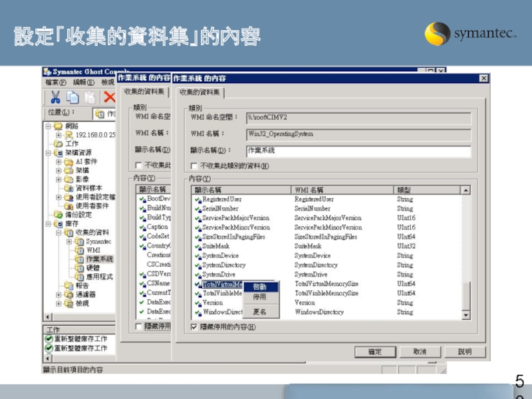Collapse the 架構資源 tree node
This screenshot has width=532, height=399.
pos(48,153)
